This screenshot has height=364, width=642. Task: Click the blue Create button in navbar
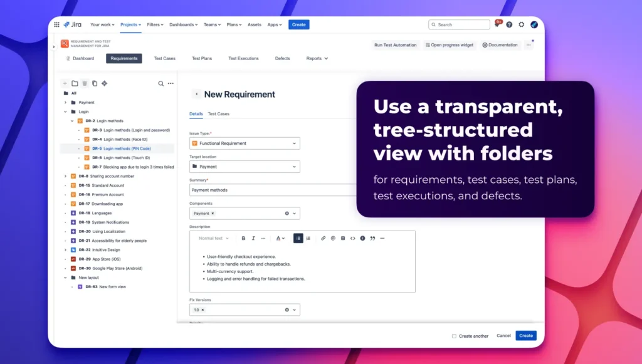click(299, 24)
